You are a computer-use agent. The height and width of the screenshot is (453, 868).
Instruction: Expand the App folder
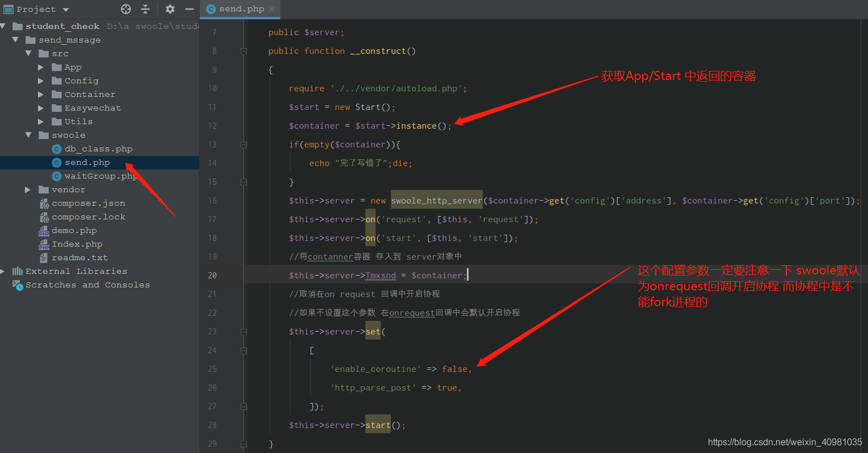click(x=41, y=67)
